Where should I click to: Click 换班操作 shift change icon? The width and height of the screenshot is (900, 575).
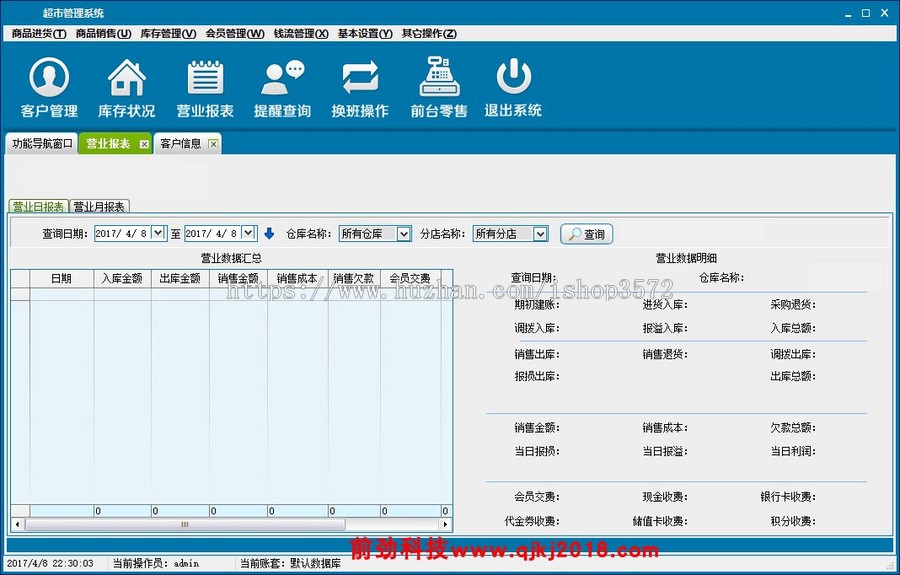click(x=360, y=88)
